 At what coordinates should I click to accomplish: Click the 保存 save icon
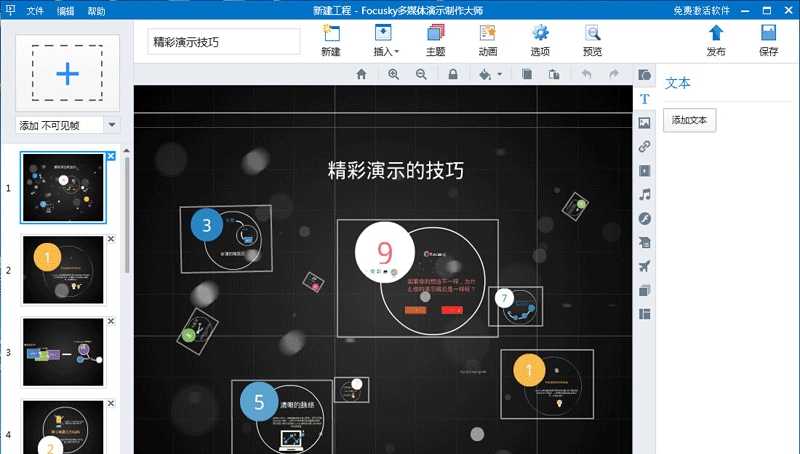768,40
